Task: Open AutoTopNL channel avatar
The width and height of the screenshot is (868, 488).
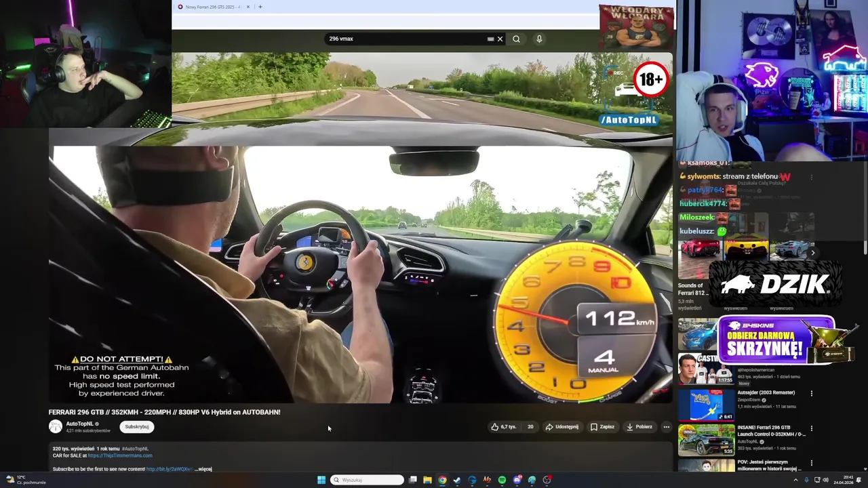Action: click(x=55, y=426)
